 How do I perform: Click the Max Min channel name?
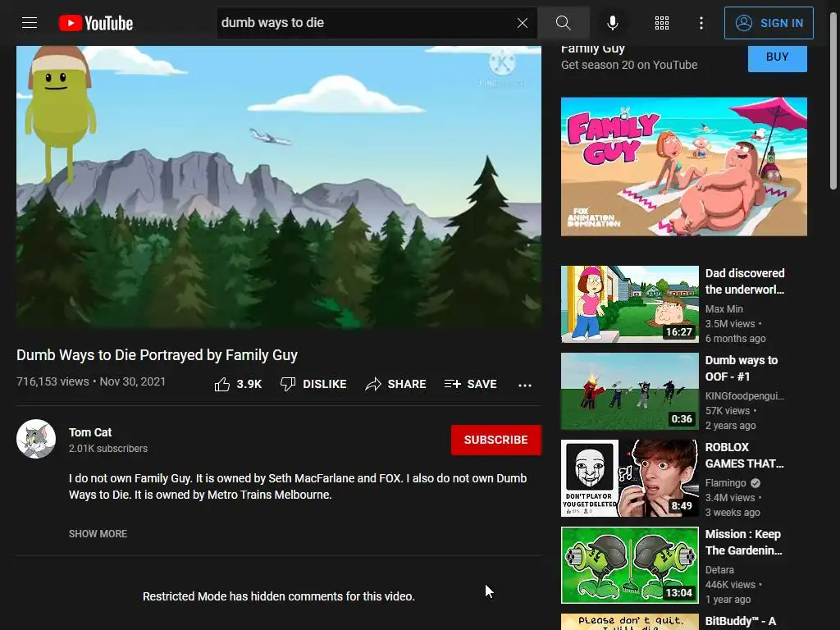pos(724,309)
